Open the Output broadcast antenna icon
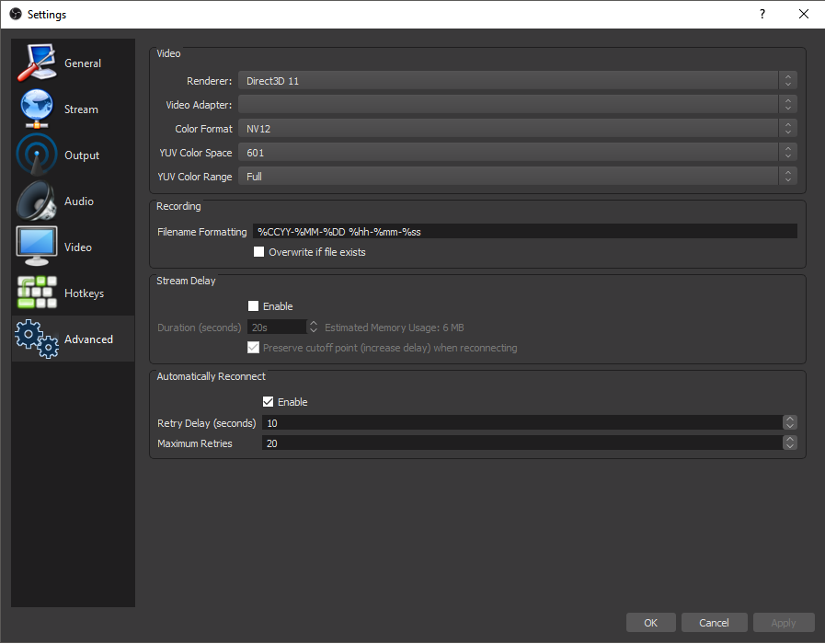Viewport: 825px width, 644px height. tap(37, 155)
